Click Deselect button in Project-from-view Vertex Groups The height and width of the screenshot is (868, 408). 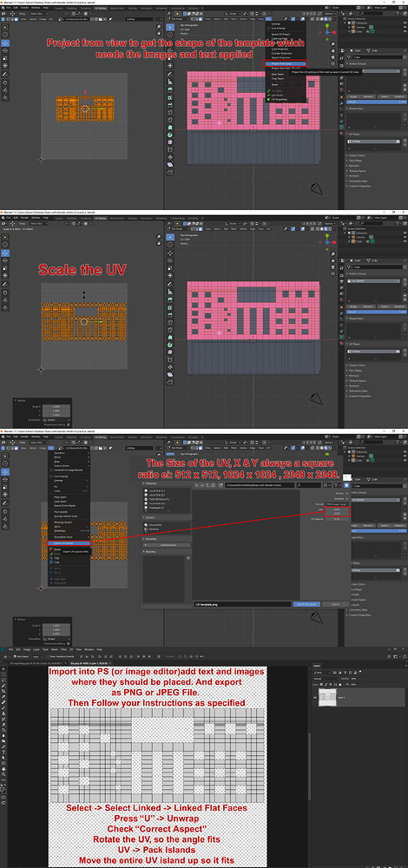(x=399, y=97)
